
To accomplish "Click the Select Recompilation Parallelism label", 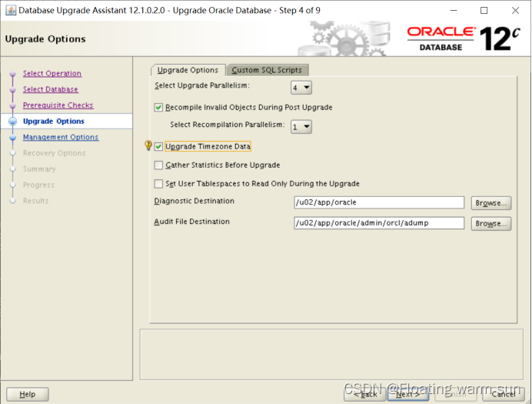I will (x=228, y=125).
